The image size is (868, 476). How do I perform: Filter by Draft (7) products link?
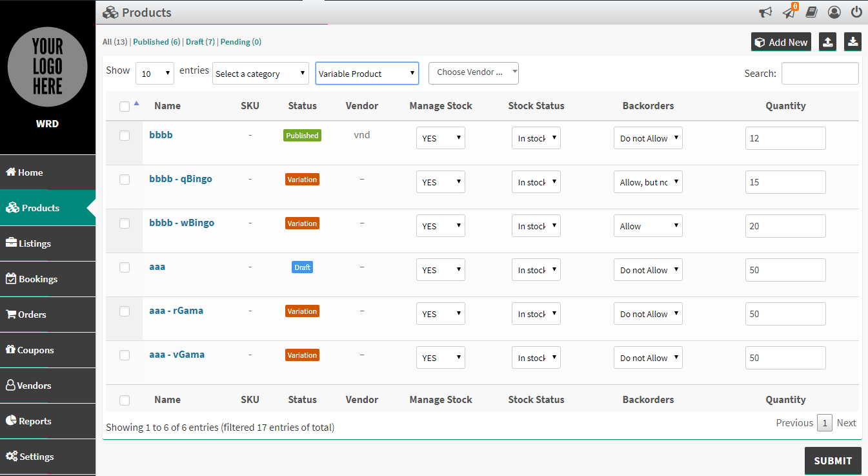(x=200, y=42)
